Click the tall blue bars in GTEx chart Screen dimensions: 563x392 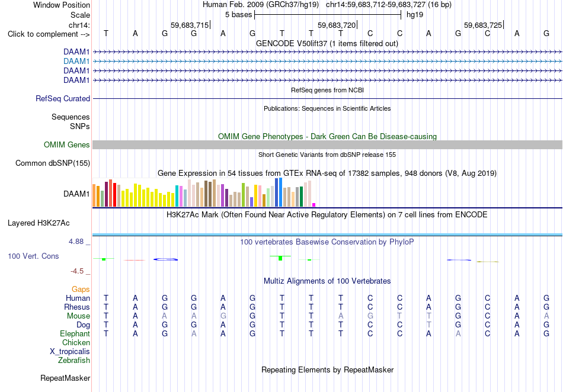279,192
